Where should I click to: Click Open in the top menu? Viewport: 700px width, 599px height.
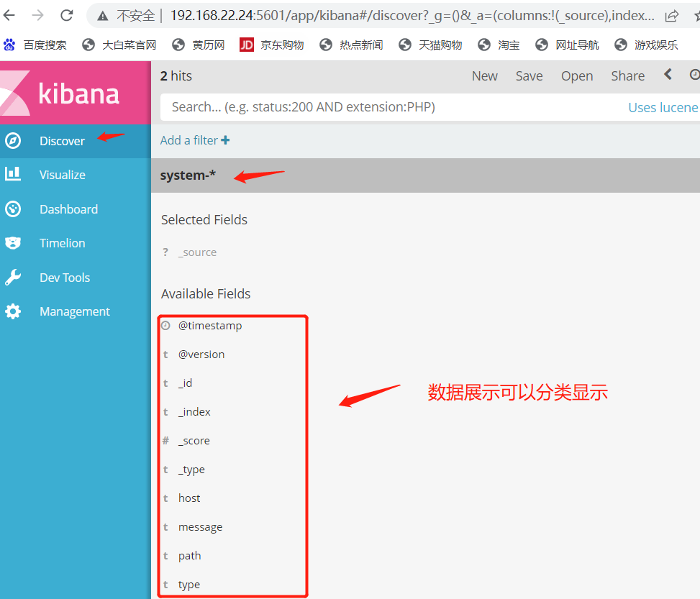577,76
